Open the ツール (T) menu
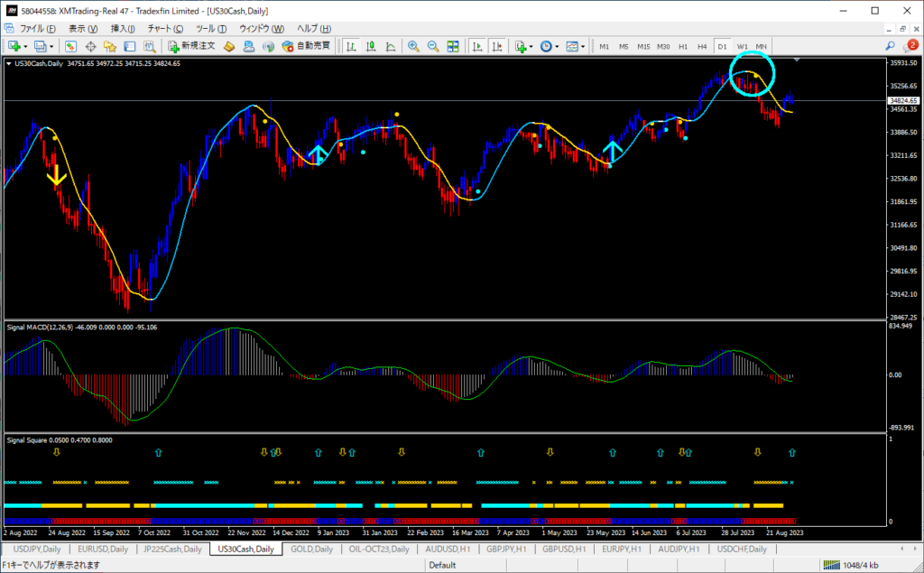This screenshot has height=573, width=924. [x=211, y=28]
